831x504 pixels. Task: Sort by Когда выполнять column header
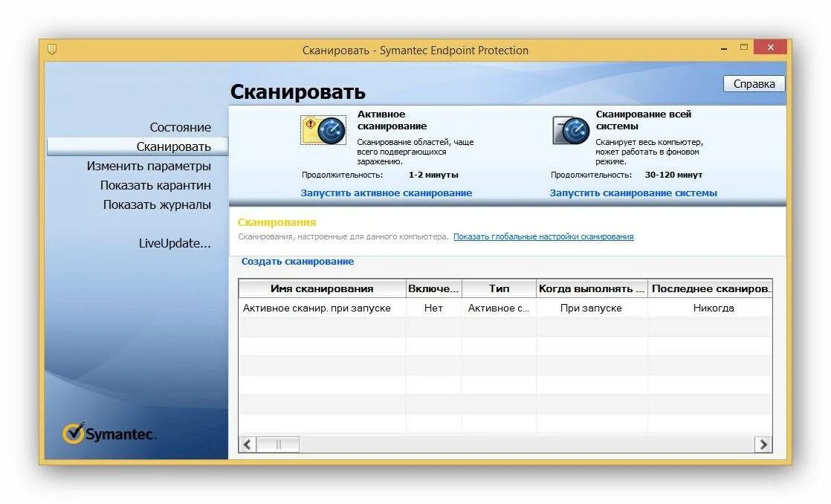(592, 288)
